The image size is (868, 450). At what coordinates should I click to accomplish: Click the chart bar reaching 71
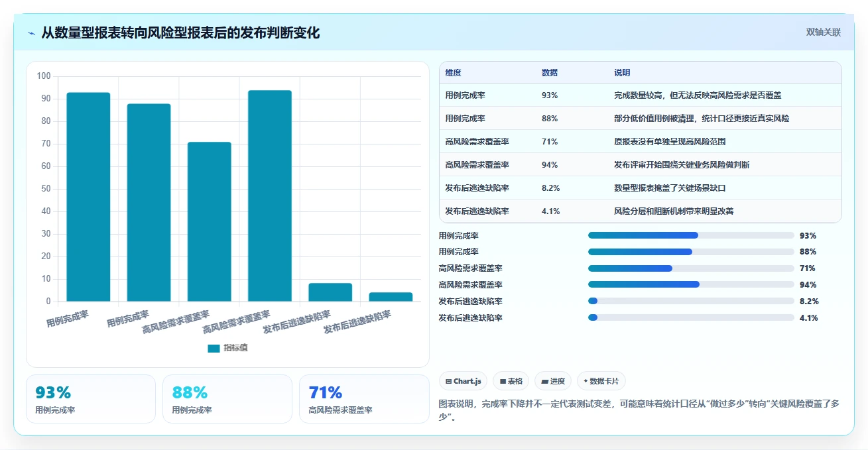click(x=210, y=222)
